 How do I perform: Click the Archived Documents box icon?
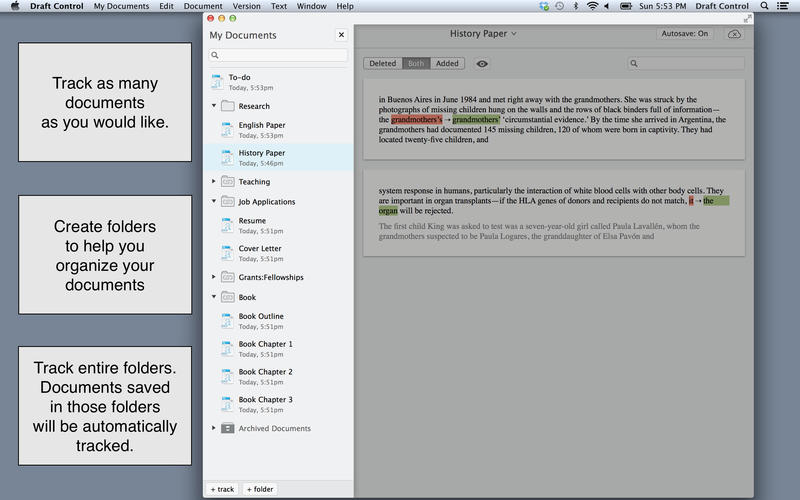[x=227, y=428]
